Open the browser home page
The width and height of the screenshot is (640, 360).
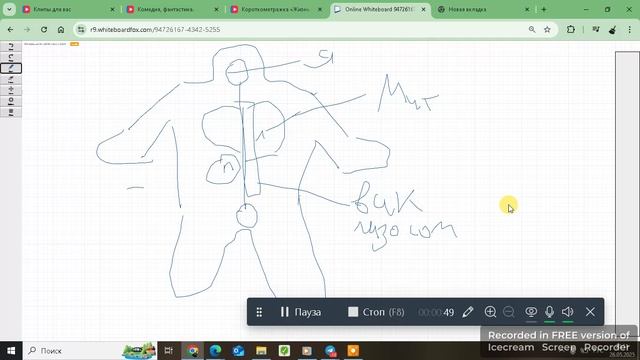tap(61, 29)
